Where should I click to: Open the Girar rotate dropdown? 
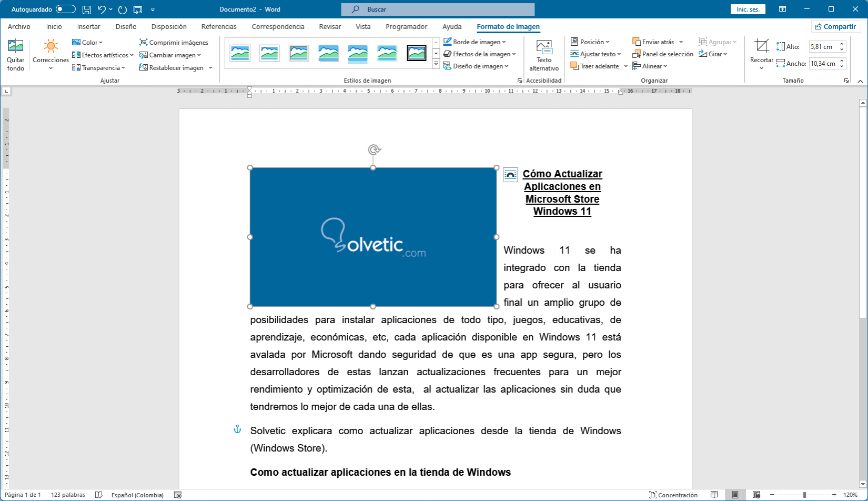pos(713,54)
